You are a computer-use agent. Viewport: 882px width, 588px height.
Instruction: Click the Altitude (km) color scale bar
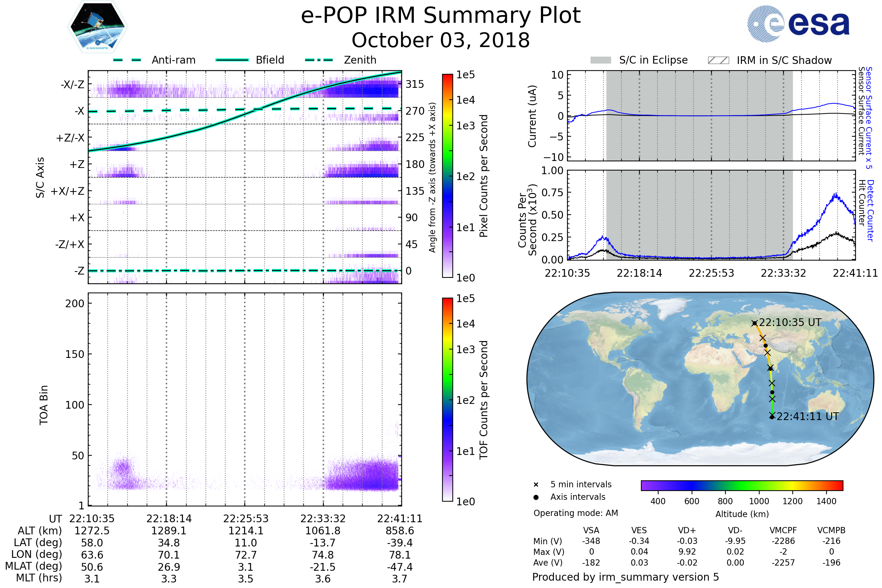click(742, 485)
